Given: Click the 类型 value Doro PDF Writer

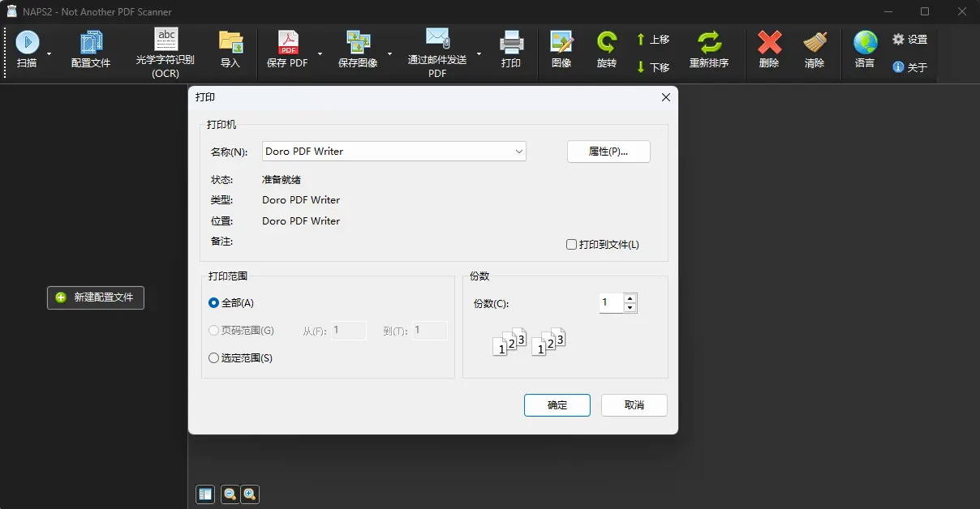Looking at the screenshot, I should pyautogui.click(x=301, y=200).
